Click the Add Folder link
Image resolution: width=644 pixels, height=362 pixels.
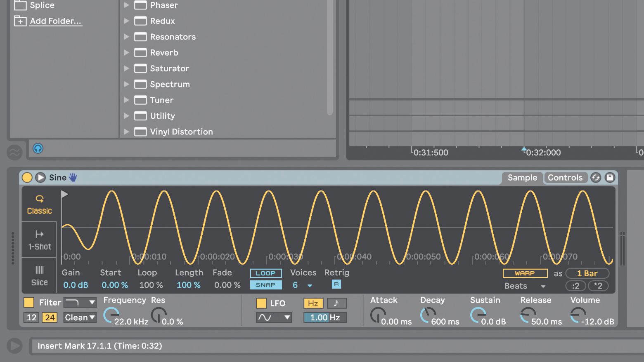[x=55, y=21]
